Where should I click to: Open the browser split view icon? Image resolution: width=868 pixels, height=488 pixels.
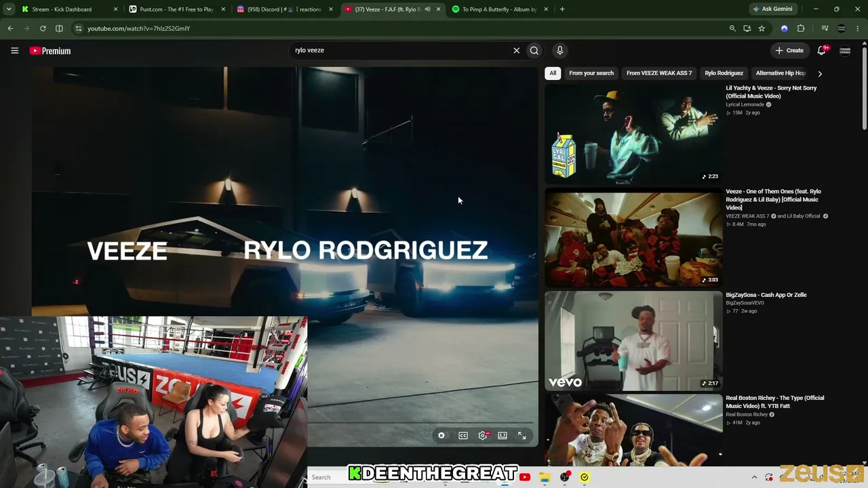click(x=59, y=28)
